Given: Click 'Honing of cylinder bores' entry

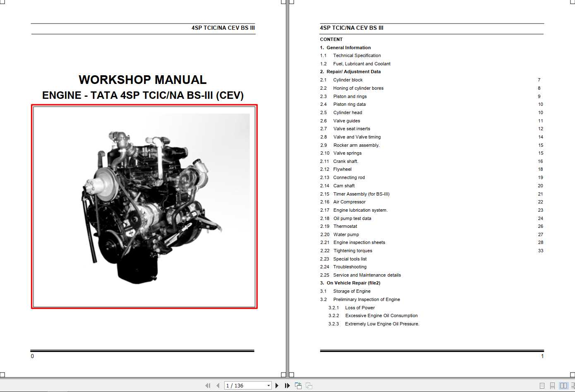Looking at the screenshot, I should click(358, 88).
